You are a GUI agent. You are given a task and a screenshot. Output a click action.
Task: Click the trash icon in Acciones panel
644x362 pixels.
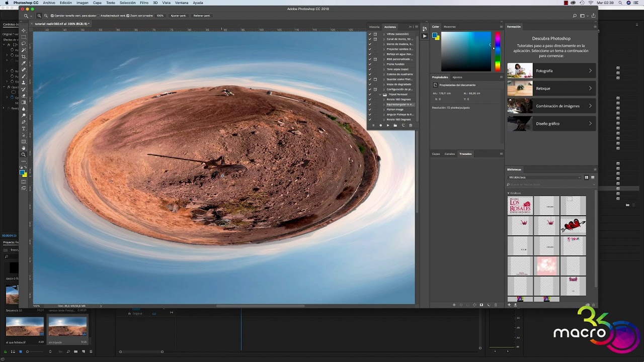pos(411,125)
